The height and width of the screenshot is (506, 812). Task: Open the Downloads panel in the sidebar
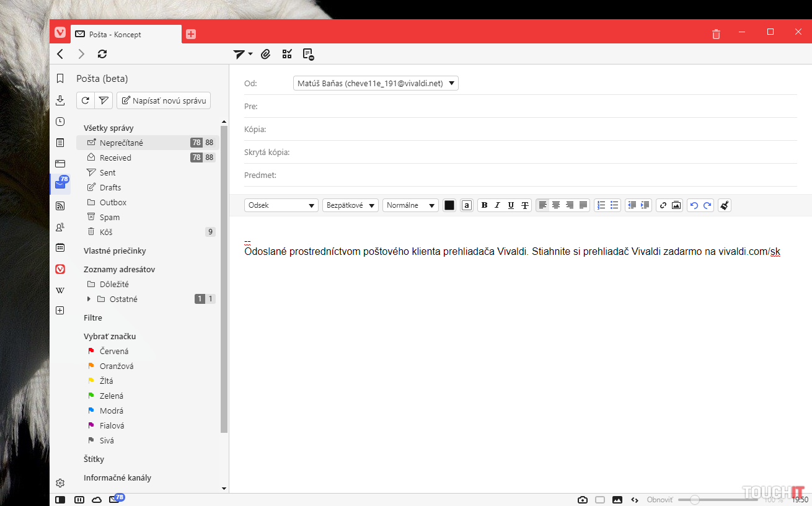pyautogui.click(x=60, y=100)
